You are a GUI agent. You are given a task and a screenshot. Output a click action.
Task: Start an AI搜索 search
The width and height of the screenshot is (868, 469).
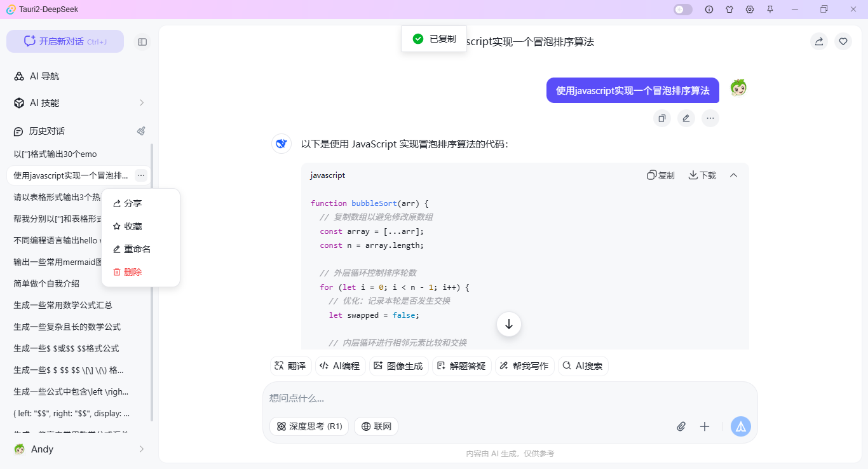tap(583, 365)
